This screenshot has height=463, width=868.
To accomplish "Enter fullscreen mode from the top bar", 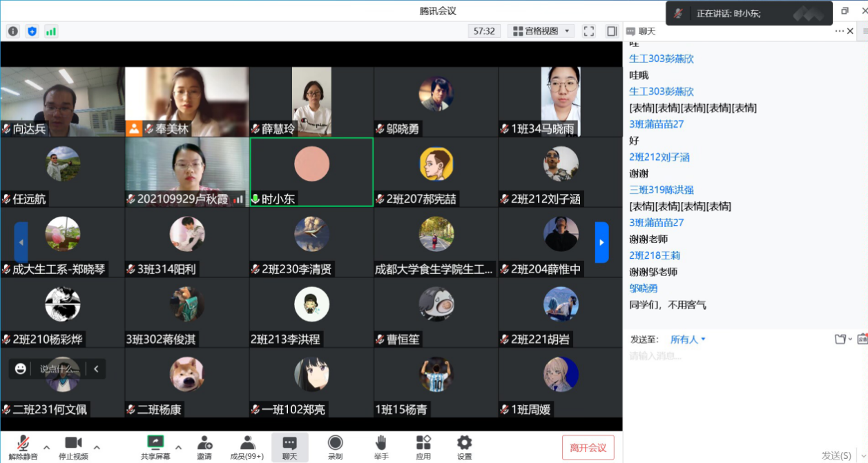I will (x=589, y=31).
